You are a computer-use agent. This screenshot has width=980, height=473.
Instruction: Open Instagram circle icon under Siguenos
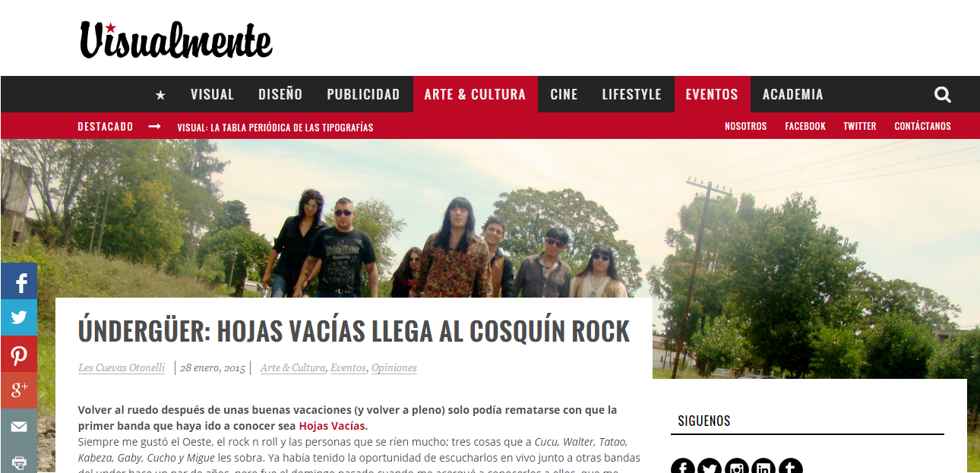pyautogui.click(x=736, y=465)
